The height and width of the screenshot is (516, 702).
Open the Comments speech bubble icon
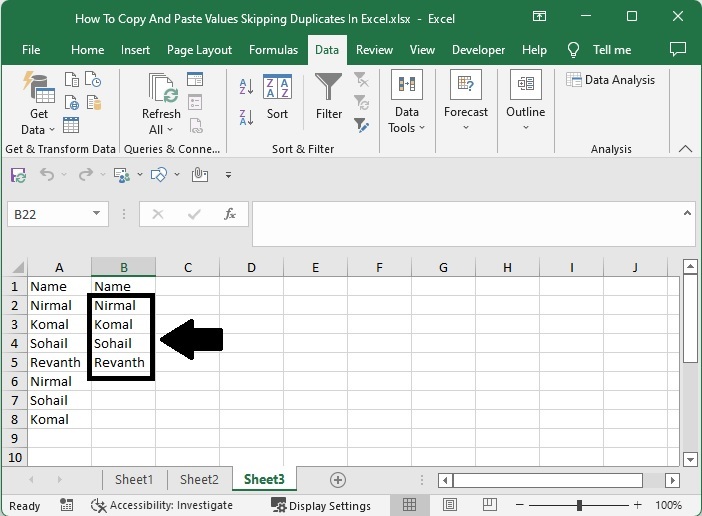point(678,49)
